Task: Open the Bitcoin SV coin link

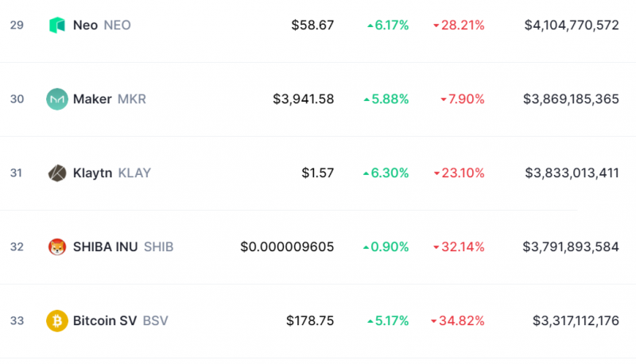Action: coord(105,320)
